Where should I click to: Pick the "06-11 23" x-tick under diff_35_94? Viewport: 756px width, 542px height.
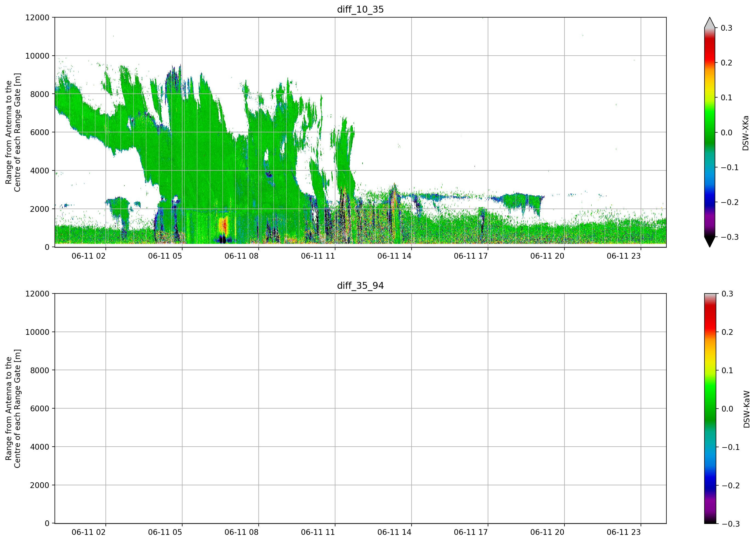[x=624, y=532]
